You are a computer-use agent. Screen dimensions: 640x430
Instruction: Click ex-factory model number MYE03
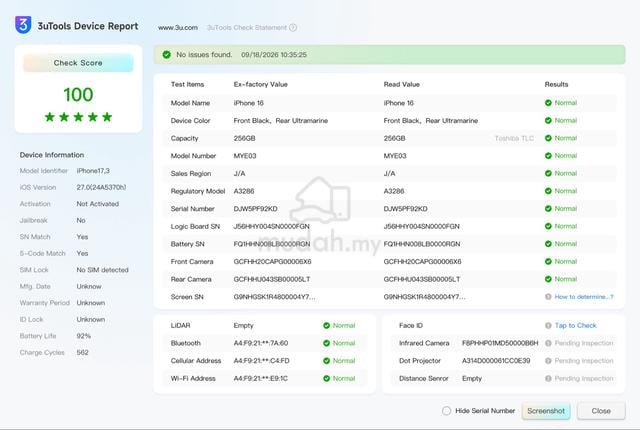point(245,156)
